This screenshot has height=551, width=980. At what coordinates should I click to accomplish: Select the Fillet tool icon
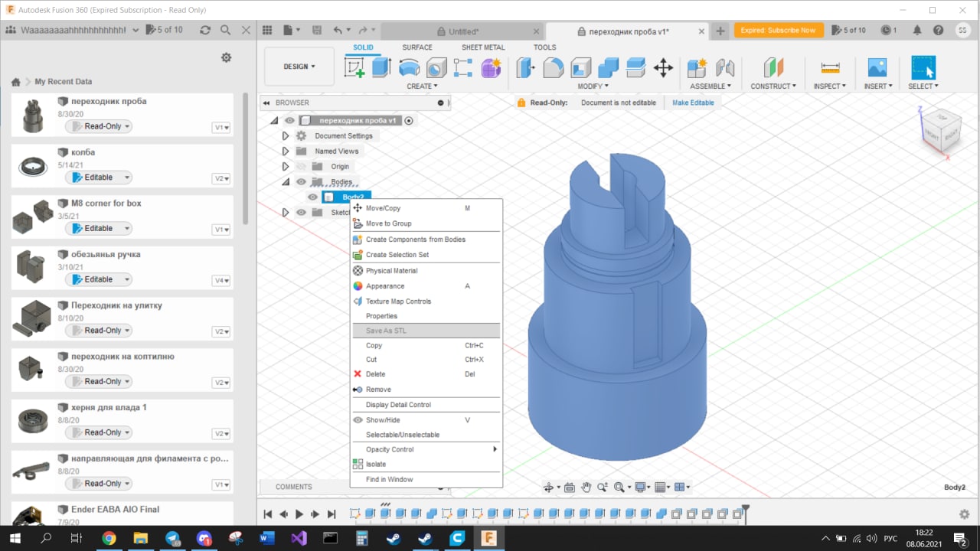(x=553, y=68)
